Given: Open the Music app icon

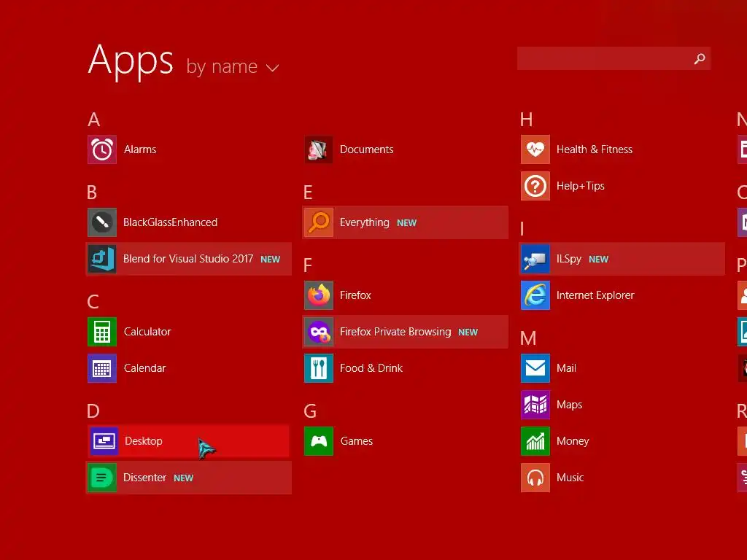Looking at the screenshot, I should click(x=535, y=478).
